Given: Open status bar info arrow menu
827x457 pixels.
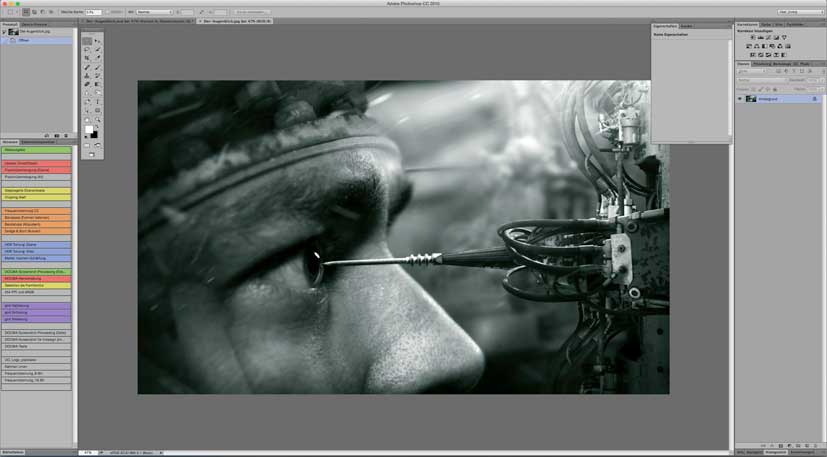Looking at the screenshot, I should tap(161, 452).
